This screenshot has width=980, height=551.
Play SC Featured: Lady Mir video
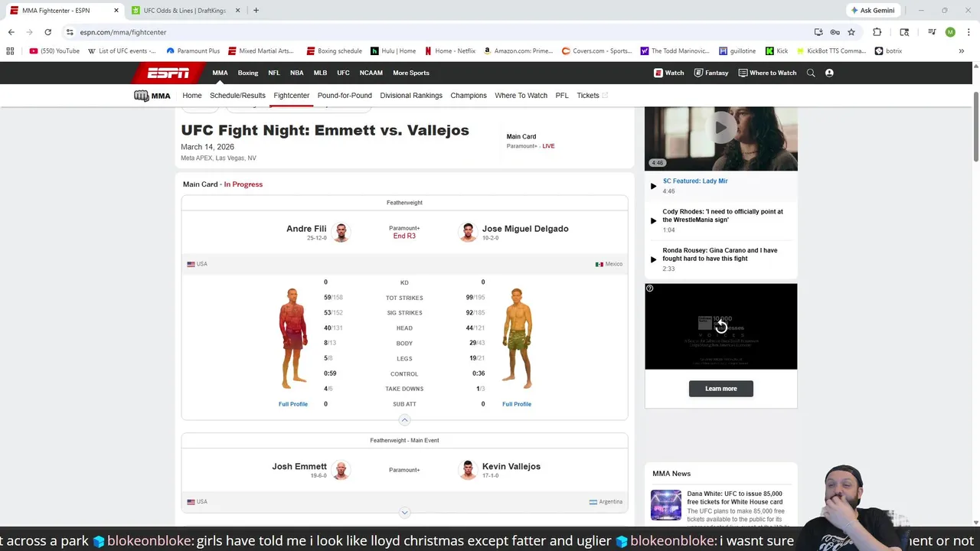[x=695, y=181]
